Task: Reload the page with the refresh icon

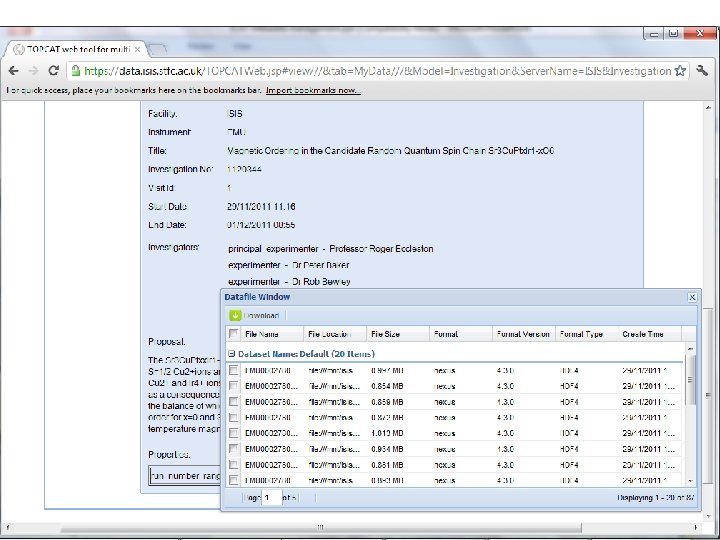Action: click(x=54, y=70)
